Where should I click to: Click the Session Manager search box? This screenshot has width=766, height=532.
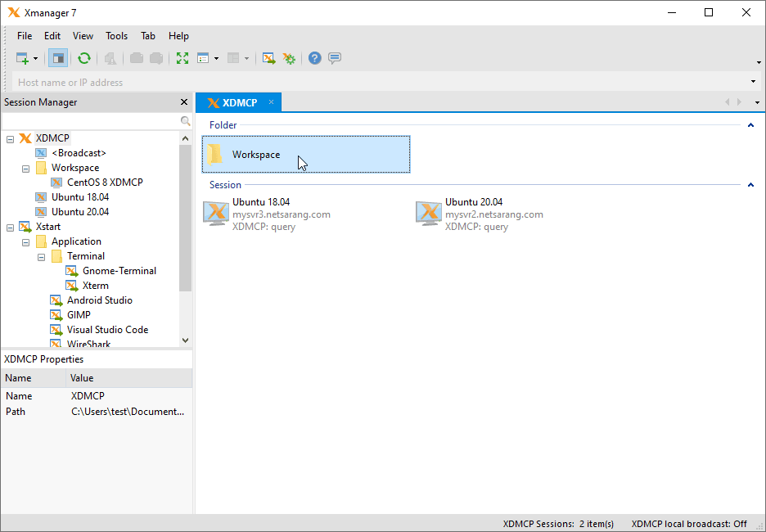(91, 121)
